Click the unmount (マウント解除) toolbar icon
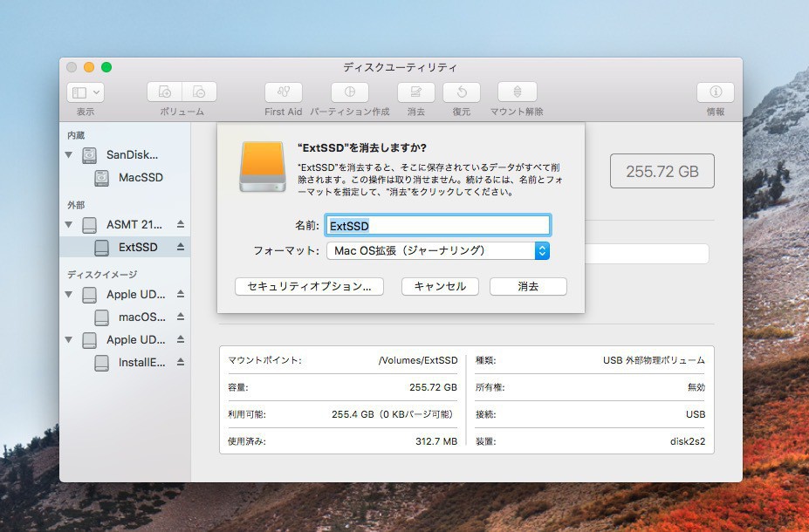 (517, 92)
